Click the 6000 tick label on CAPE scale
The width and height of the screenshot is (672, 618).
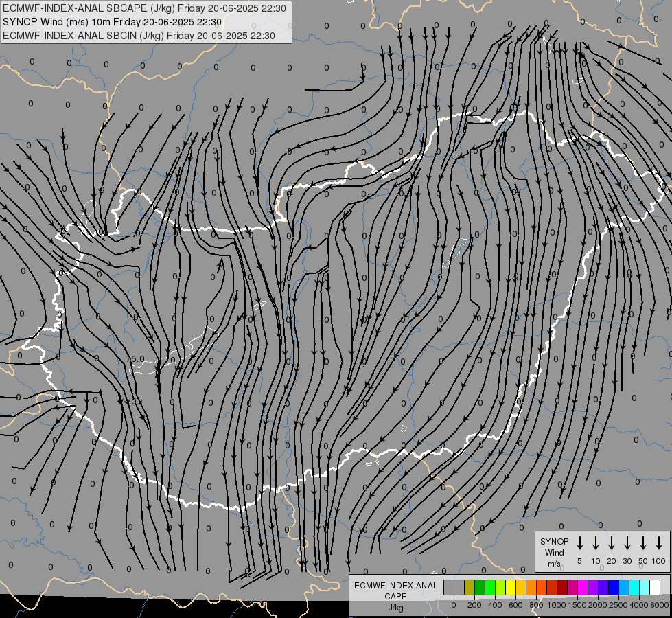click(660, 605)
